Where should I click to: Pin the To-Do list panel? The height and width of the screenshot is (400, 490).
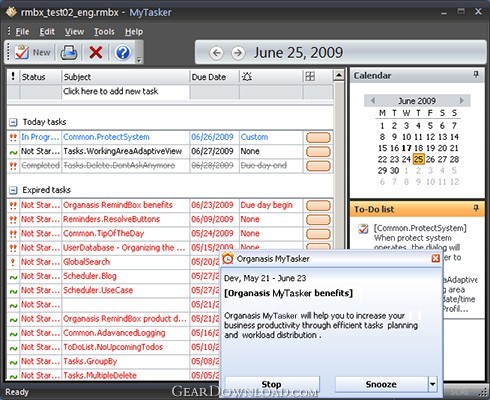point(476,208)
